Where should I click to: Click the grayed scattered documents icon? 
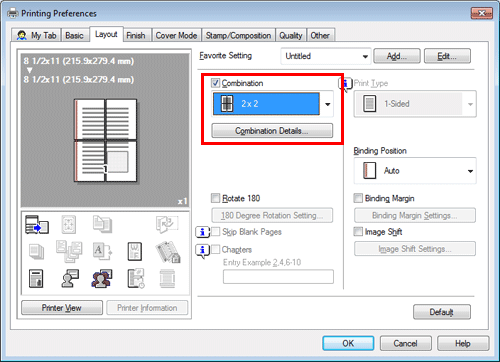(x=69, y=251)
